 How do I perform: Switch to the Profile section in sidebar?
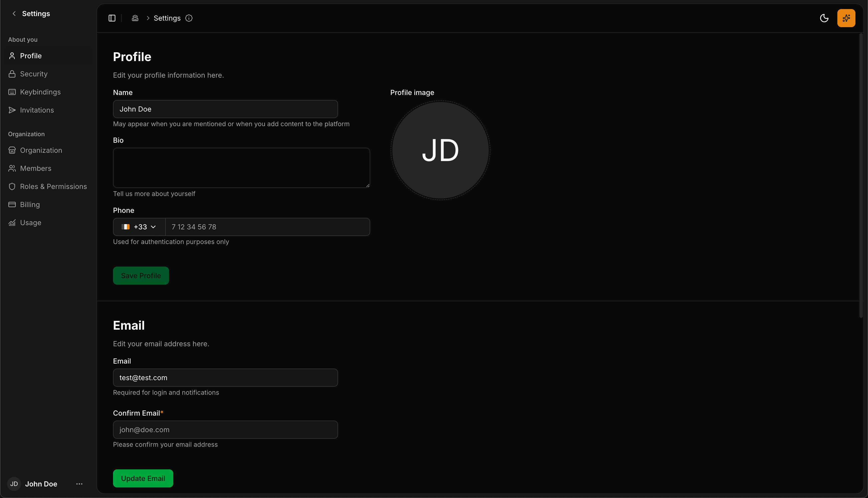(x=12, y=56)
